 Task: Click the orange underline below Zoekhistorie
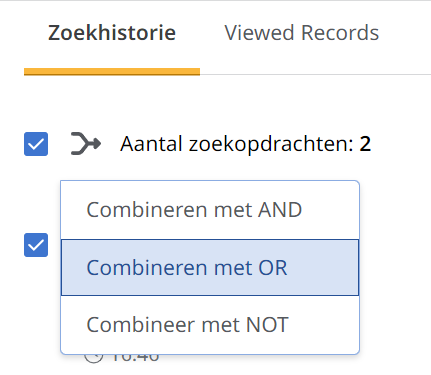click(x=112, y=72)
